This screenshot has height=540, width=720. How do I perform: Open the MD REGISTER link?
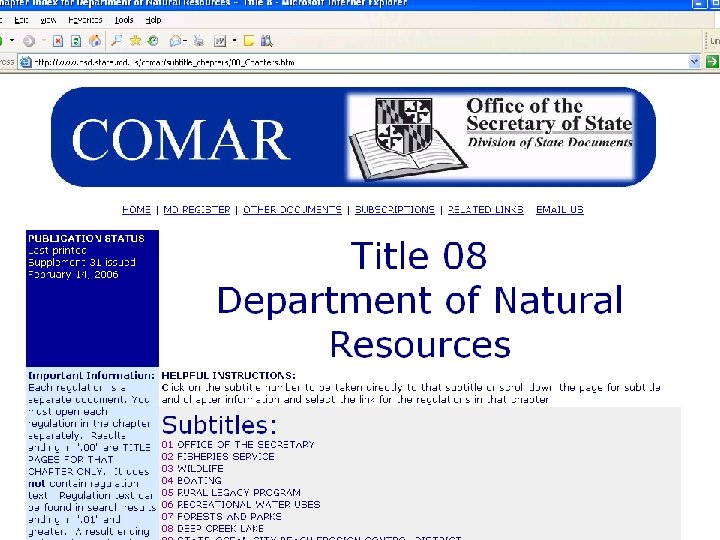(197, 210)
